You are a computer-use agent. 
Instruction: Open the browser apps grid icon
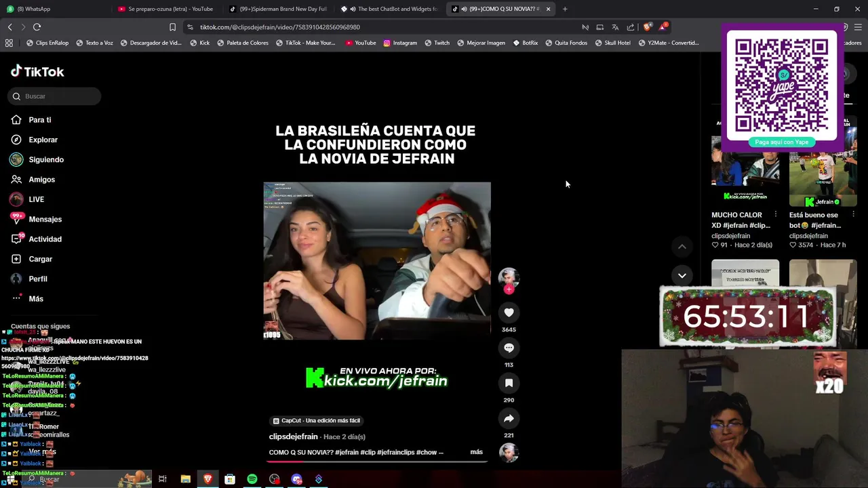[x=9, y=43]
